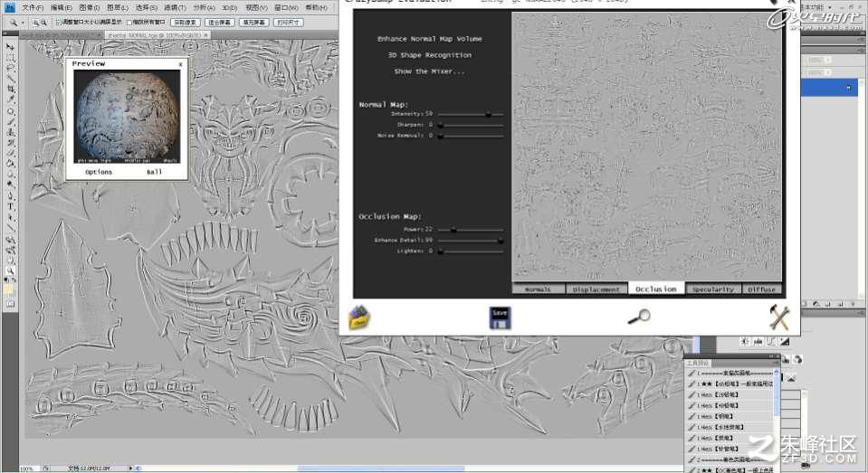Click Show the Mixer option
The image size is (868, 473).
tap(430, 71)
